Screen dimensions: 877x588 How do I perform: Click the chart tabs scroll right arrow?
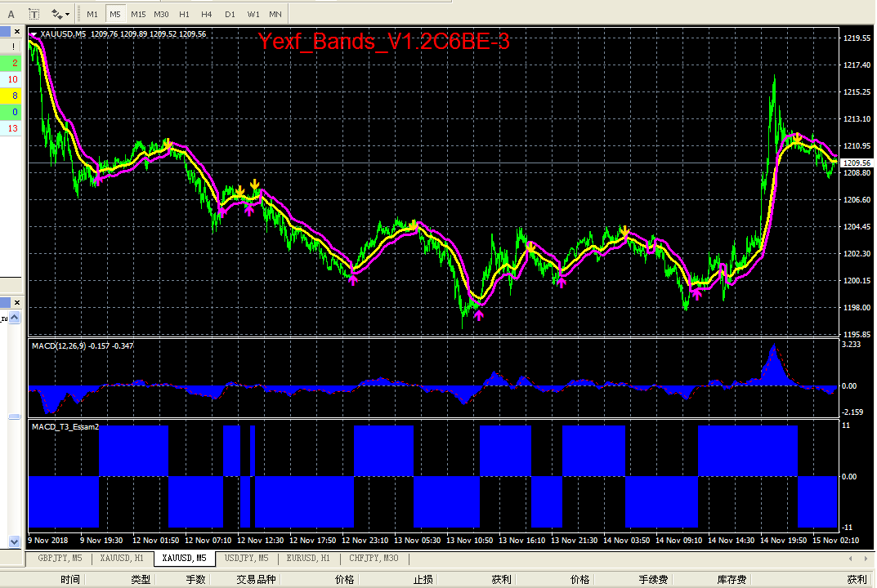[866, 559]
